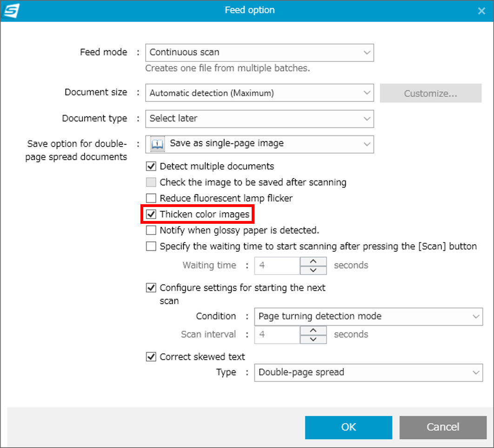This screenshot has width=494, height=448.
Task: Click the Waiting time input field
Action: (277, 266)
